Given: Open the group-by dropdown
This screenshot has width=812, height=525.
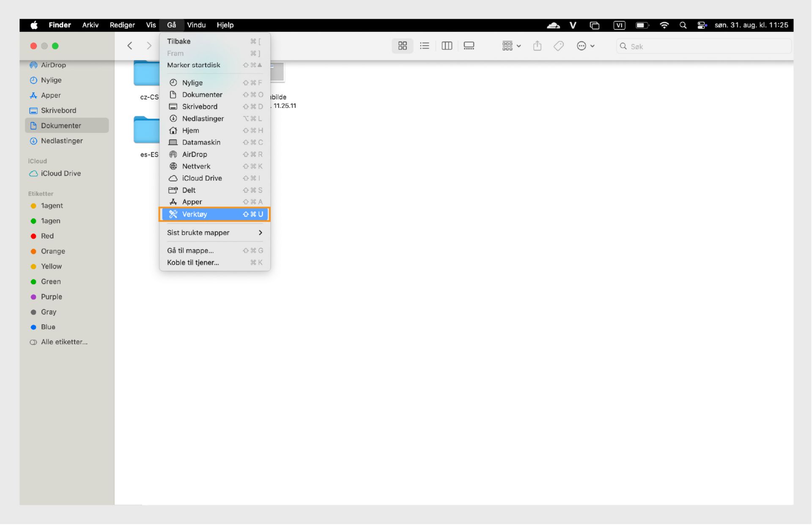Looking at the screenshot, I should (x=511, y=46).
